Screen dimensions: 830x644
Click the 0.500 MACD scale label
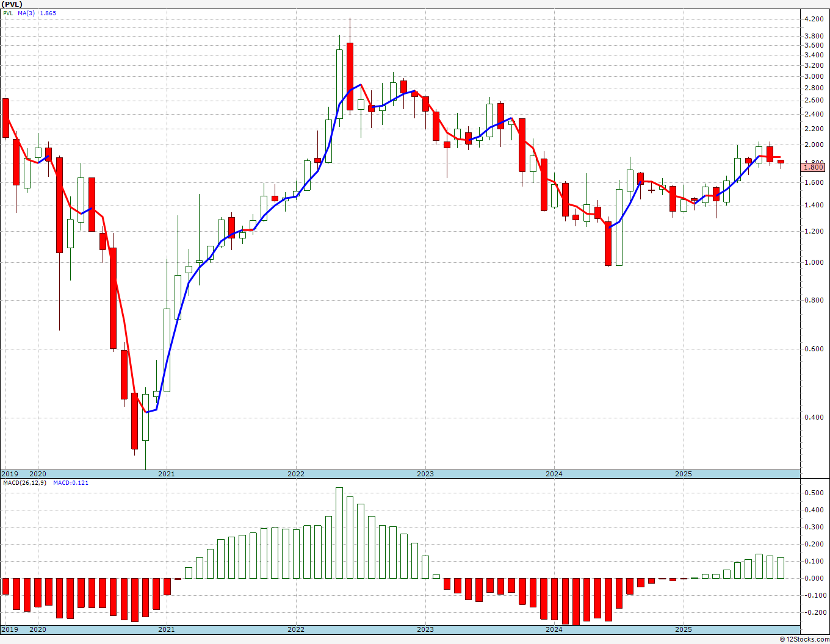point(814,493)
